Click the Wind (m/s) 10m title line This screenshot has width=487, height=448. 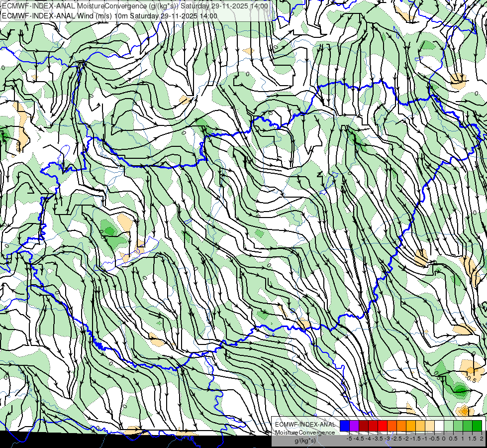(109, 16)
